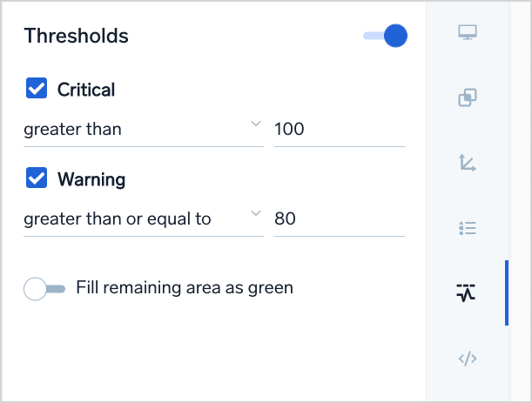Click the Critical value field showing 100

pyautogui.click(x=338, y=130)
